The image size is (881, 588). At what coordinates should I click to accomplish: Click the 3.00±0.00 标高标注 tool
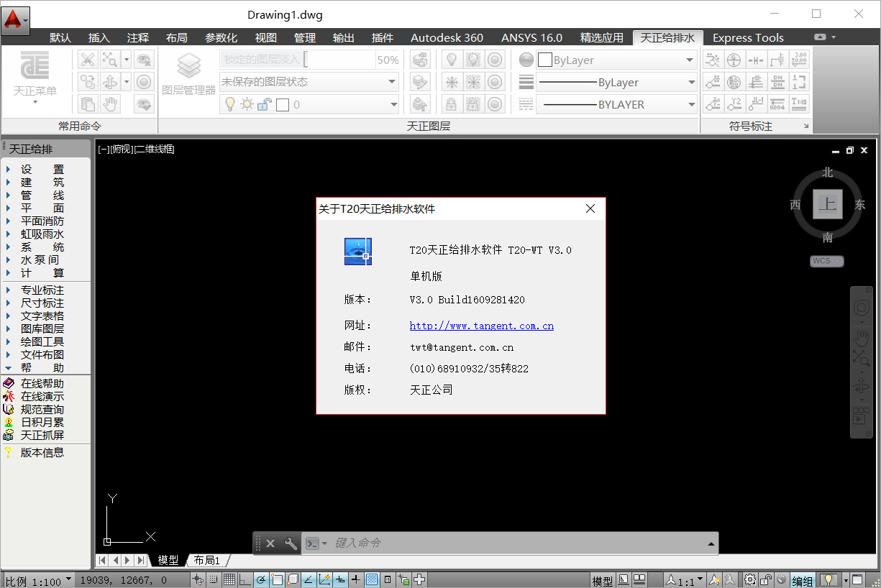click(x=798, y=60)
